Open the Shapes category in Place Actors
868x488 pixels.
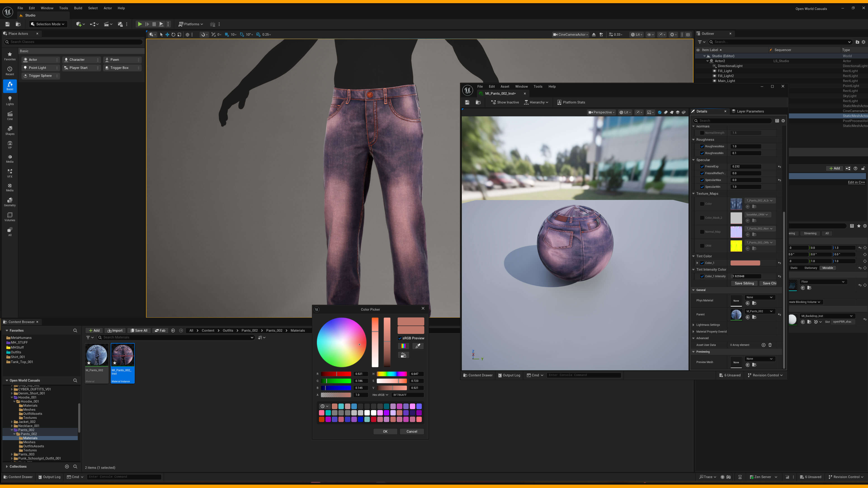click(10, 130)
